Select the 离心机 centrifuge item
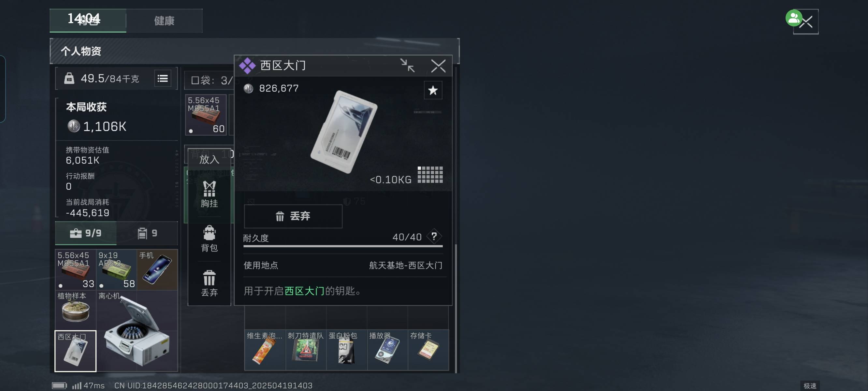The height and width of the screenshot is (391, 868). tap(137, 331)
